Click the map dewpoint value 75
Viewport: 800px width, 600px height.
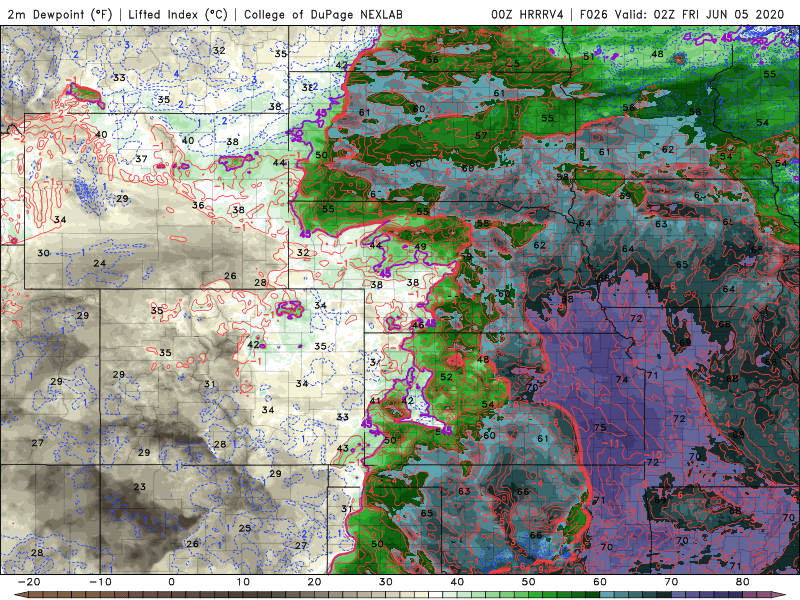(x=600, y=427)
